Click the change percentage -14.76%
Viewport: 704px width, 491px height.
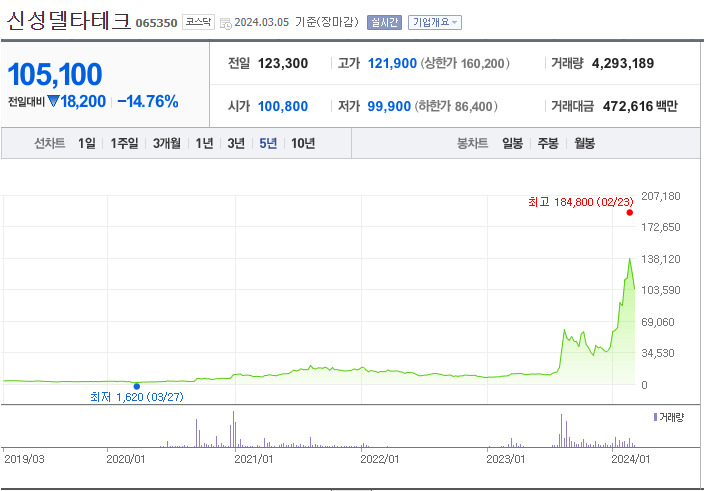[148, 101]
